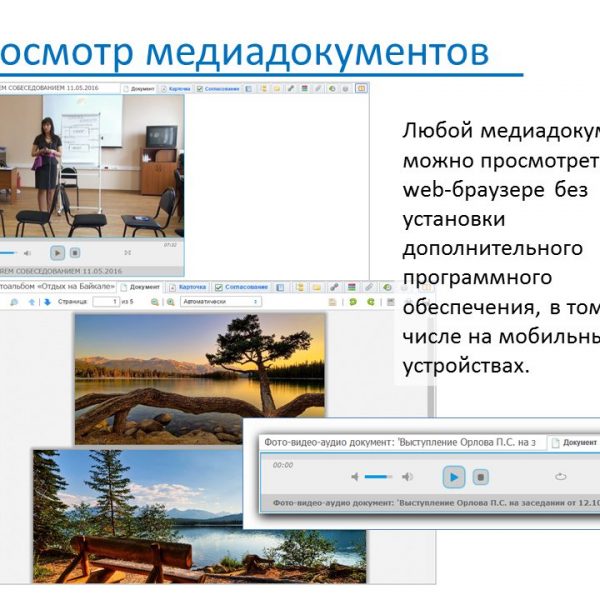Viewport: 600px width, 600px height.
Task: Go to next page with the down arrow
Action: pyautogui.click(x=47, y=301)
